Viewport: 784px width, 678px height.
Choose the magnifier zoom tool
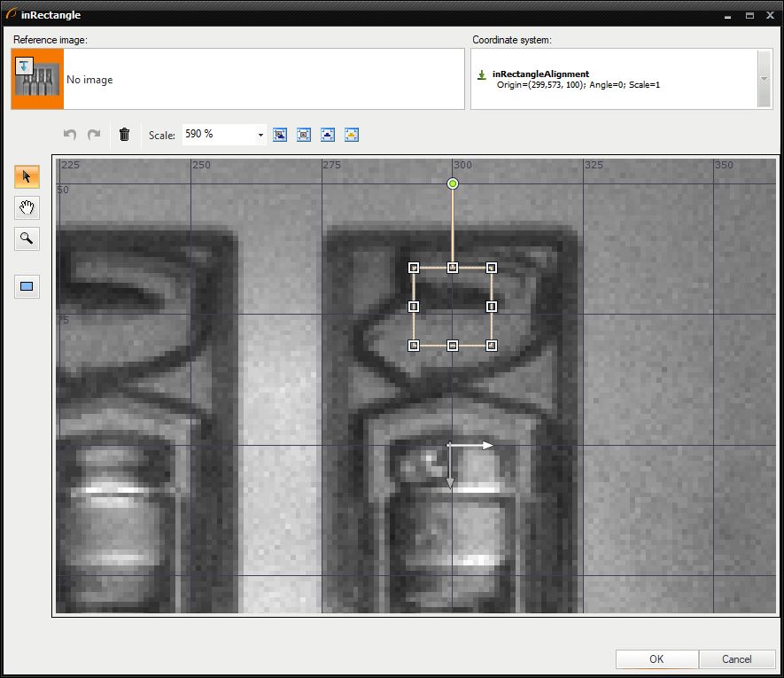27,238
